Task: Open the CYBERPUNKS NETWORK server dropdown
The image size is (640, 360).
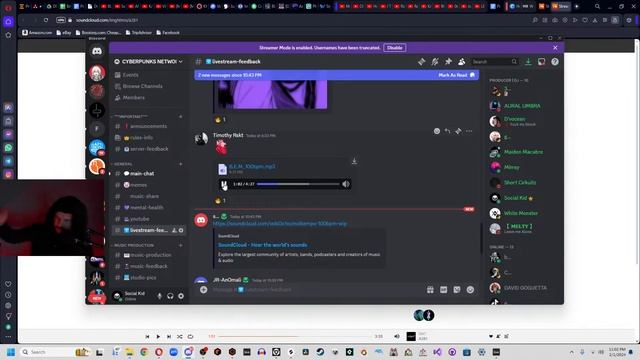Action: (x=149, y=62)
